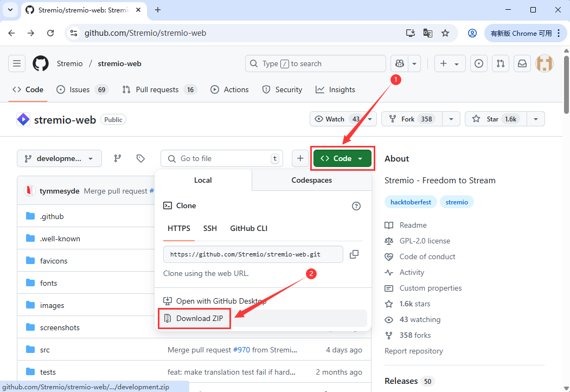Click the translate page icon
Image resolution: width=570 pixels, height=392 pixels.
point(428,33)
